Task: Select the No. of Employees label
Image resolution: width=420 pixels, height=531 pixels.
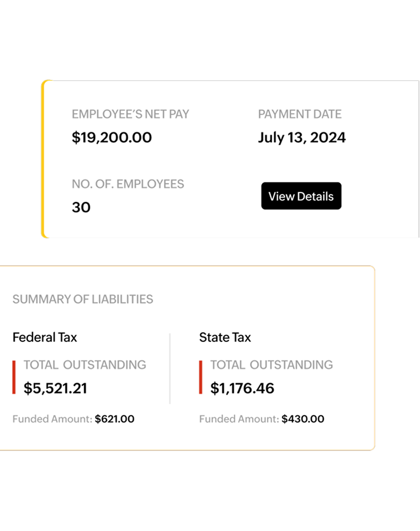Action: pyautogui.click(x=128, y=184)
